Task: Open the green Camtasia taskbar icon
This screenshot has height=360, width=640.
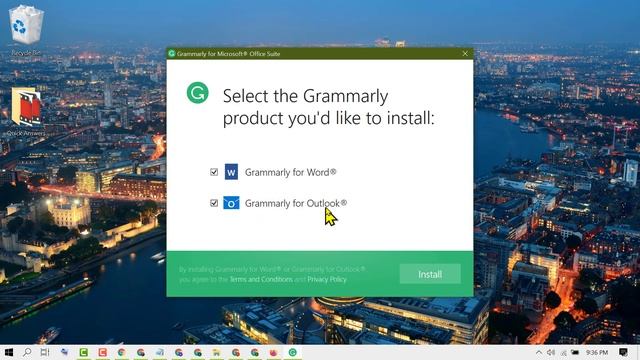Action: 84,352
